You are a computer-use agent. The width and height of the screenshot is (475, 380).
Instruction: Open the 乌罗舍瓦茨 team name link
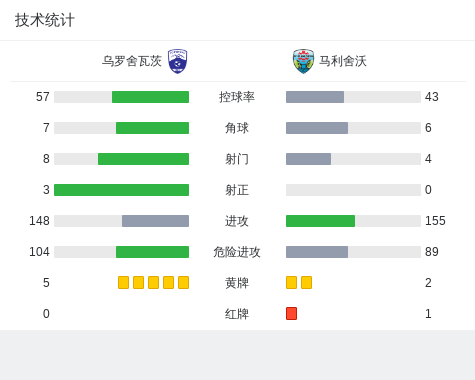132,61
